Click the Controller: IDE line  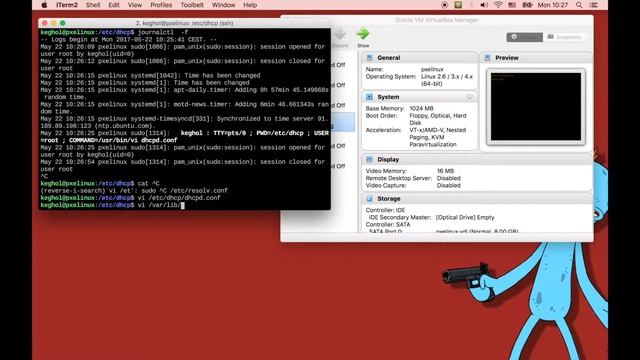(x=385, y=210)
